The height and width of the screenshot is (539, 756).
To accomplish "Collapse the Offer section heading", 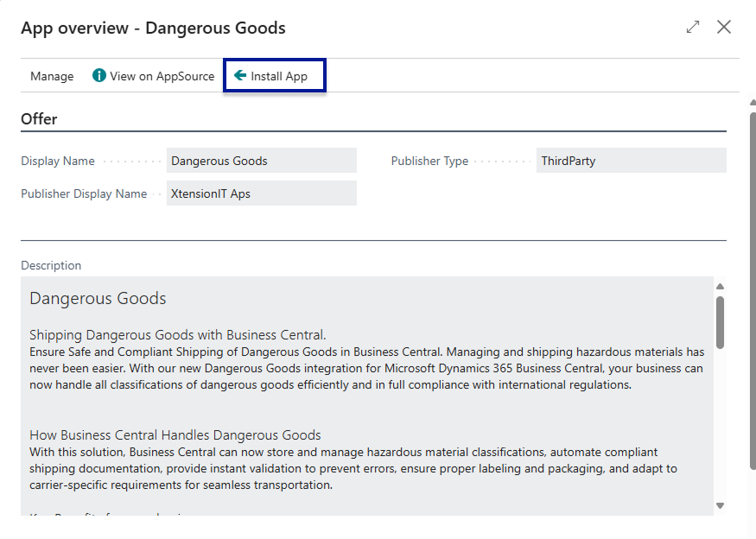I will [39, 119].
